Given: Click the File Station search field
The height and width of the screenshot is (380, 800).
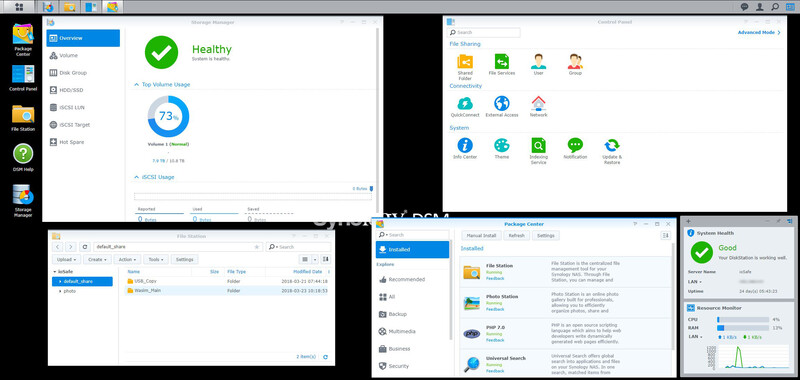Looking at the screenshot, I should point(297,247).
